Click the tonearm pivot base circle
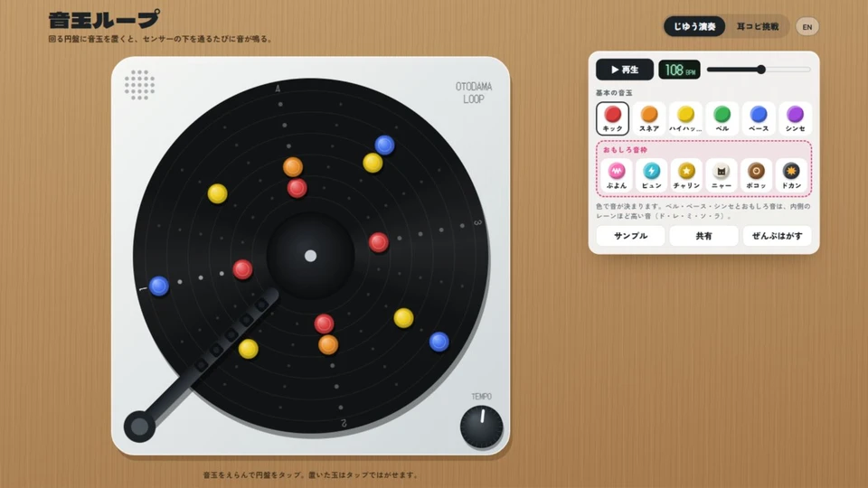868x488 pixels. coord(139,427)
